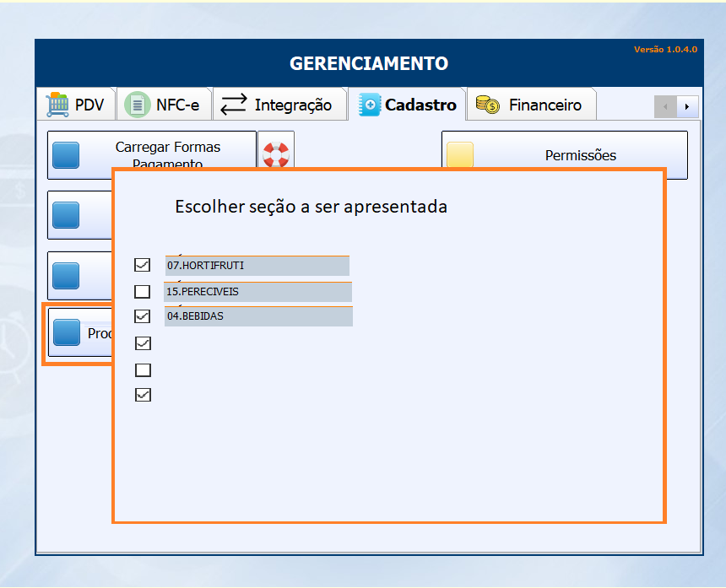
Task: Focus the 15.PERECIVEIS text field
Action: [257, 292]
